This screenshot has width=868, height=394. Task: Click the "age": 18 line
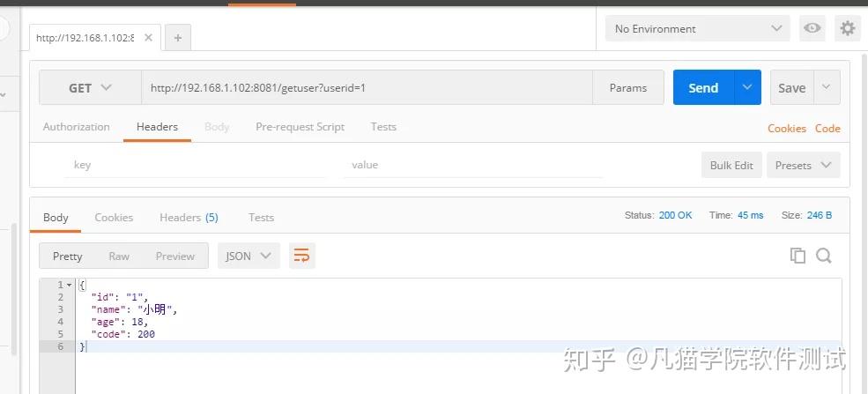(120, 322)
